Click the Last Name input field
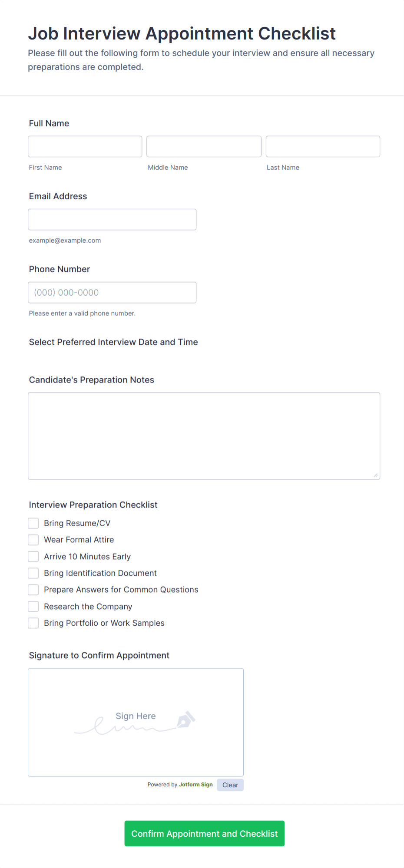Viewport: 404px width, 868px height. 322,146
